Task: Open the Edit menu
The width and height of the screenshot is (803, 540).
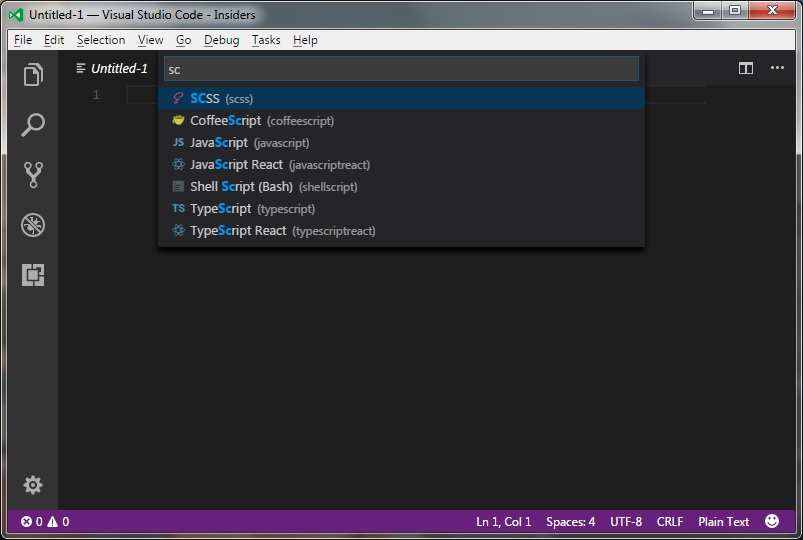Action: point(54,40)
